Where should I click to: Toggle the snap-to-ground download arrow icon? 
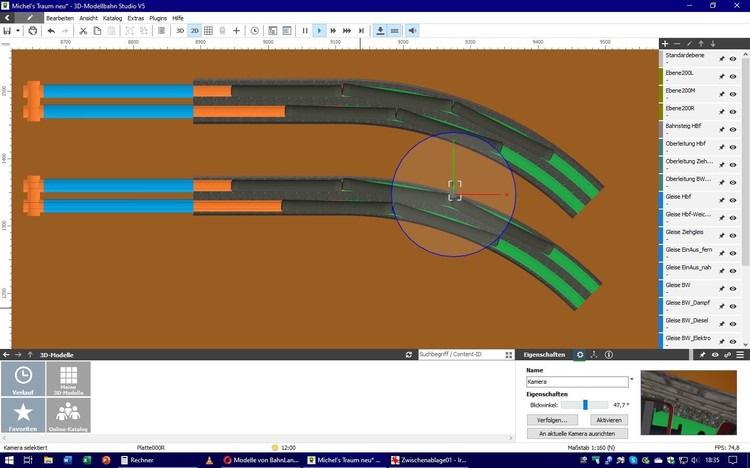click(380, 31)
